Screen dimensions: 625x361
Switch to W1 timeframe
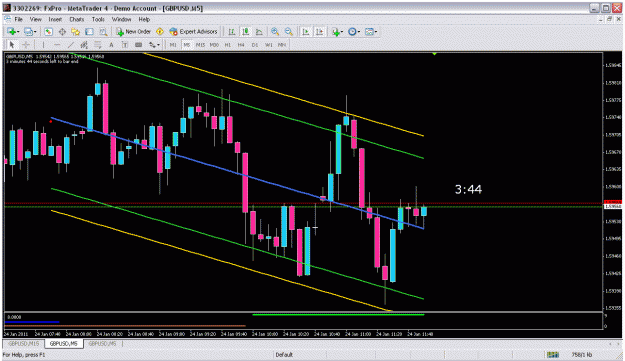pos(269,45)
